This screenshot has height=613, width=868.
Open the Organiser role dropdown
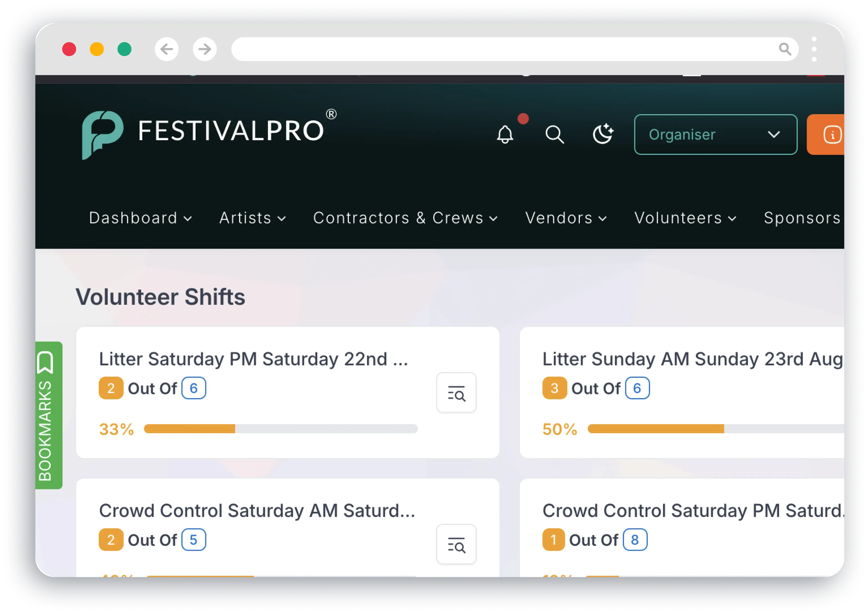coord(715,135)
